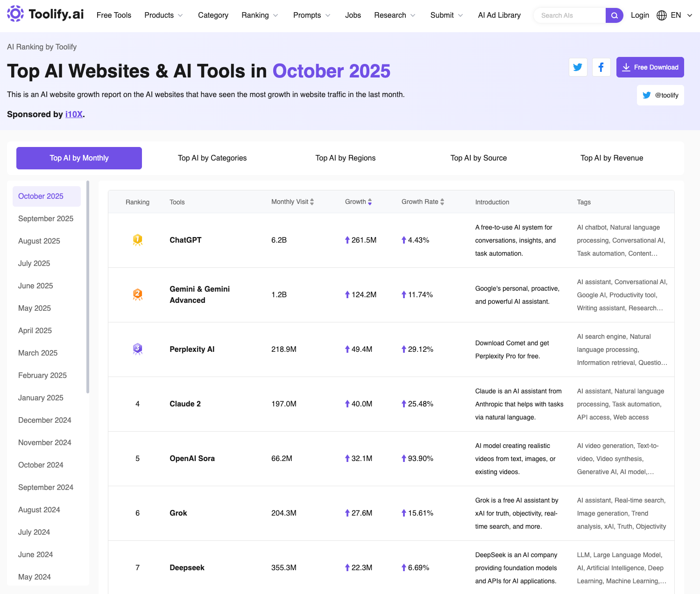This screenshot has width=700, height=594.
Task: Click the up arrow beside 261.5M growth
Action: pos(347,240)
